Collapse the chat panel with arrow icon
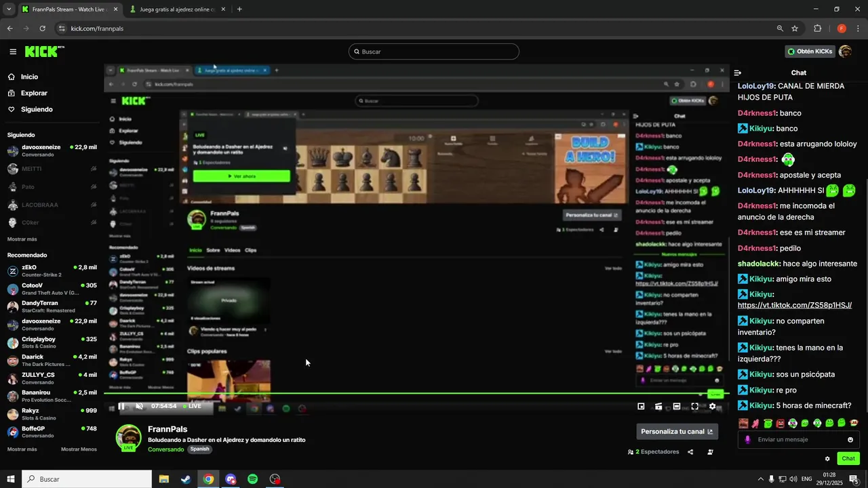868x488 pixels. click(738, 73)
